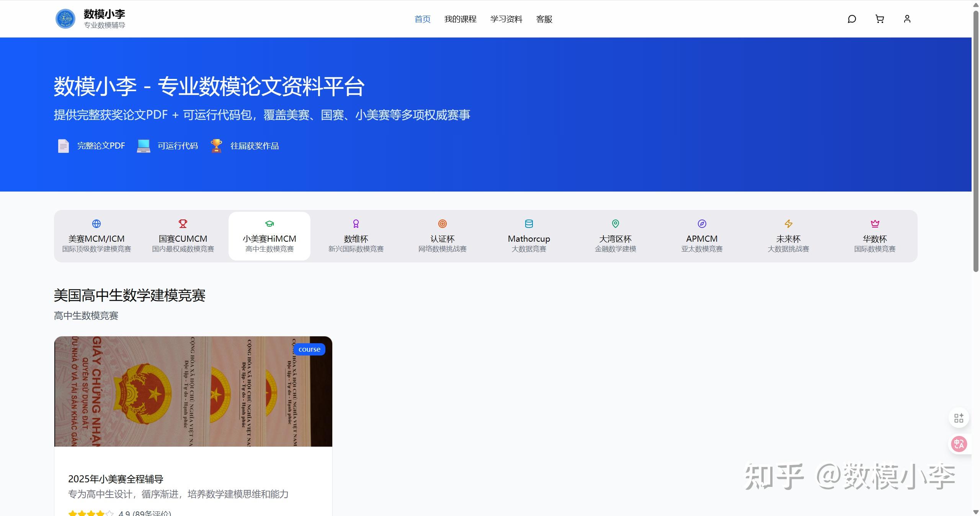The width and height of the screenshot is (980, 516).
Task: Click the Mathorcup database icon
Action: pyautogui.click(x=529, y=224)
